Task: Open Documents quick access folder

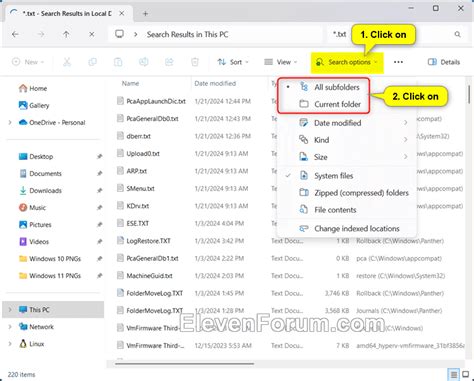Action: [x=40, y=173]
